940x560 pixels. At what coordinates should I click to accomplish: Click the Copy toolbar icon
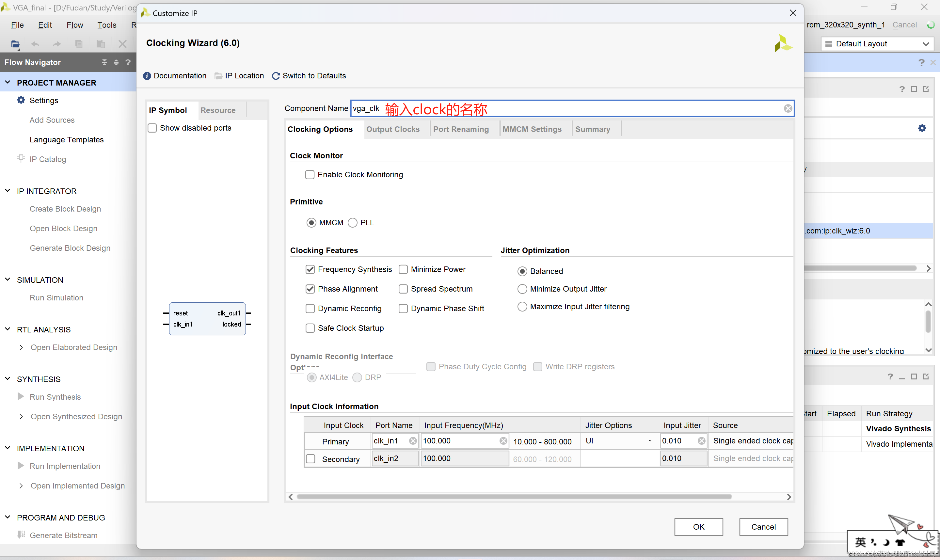tap(79, 44)
